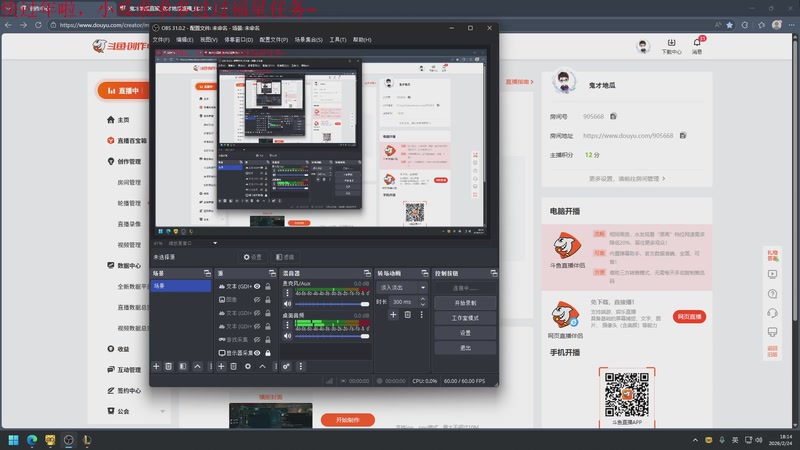Open the 帮助(H) menu in OBS
This screenshot has height=450, width=800.
[362, 40]
